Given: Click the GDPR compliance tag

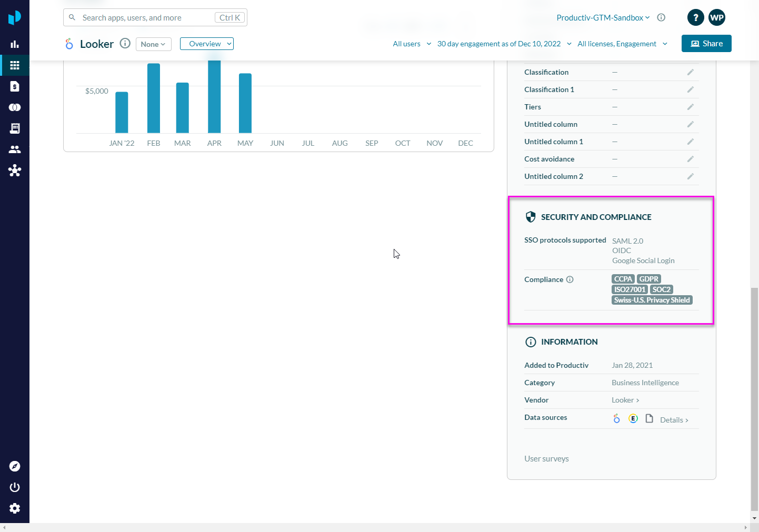Looking at the screenshot, I should coord(649,279).
